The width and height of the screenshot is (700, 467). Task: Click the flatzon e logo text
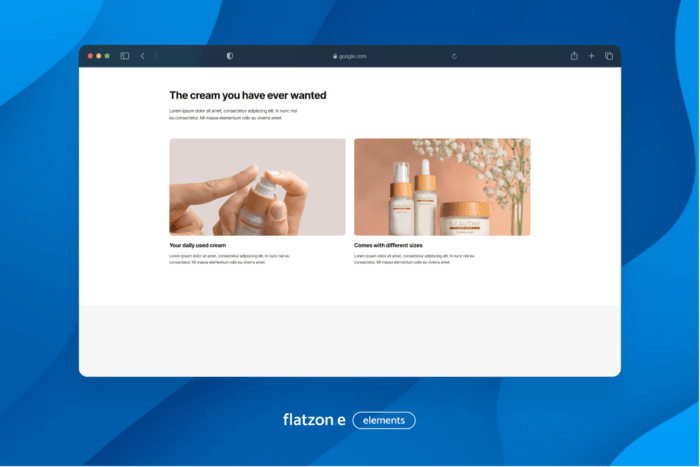tap(314, 420)
